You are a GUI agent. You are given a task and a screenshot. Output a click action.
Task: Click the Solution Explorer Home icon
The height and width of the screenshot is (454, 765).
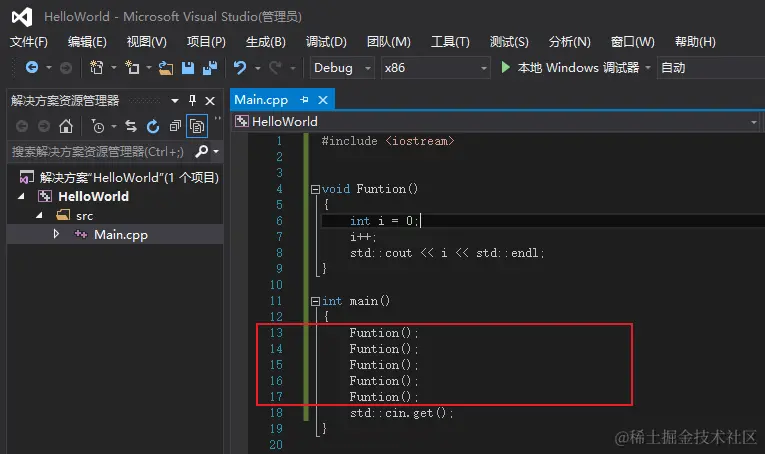pos(66,127)
